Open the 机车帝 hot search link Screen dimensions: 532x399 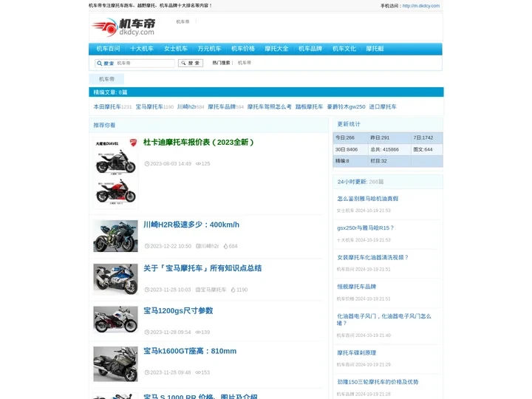(245, 63)
